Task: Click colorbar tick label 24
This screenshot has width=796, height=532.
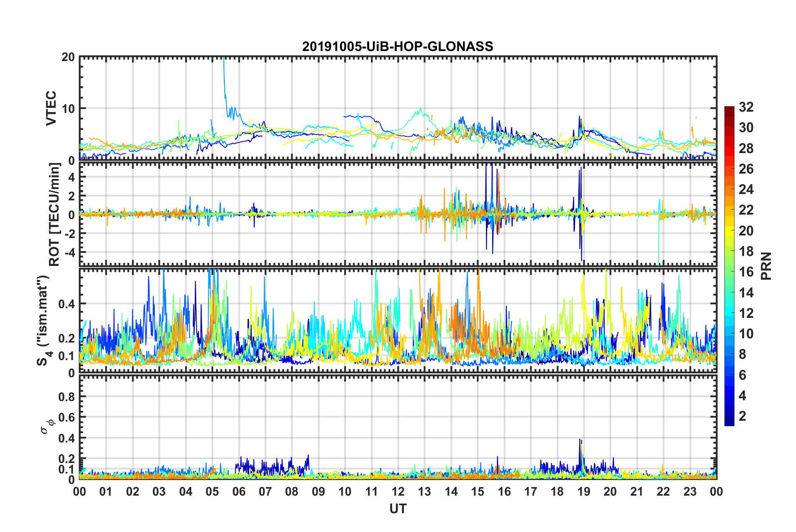Action: pyautogui.click(x=746, y=189)
